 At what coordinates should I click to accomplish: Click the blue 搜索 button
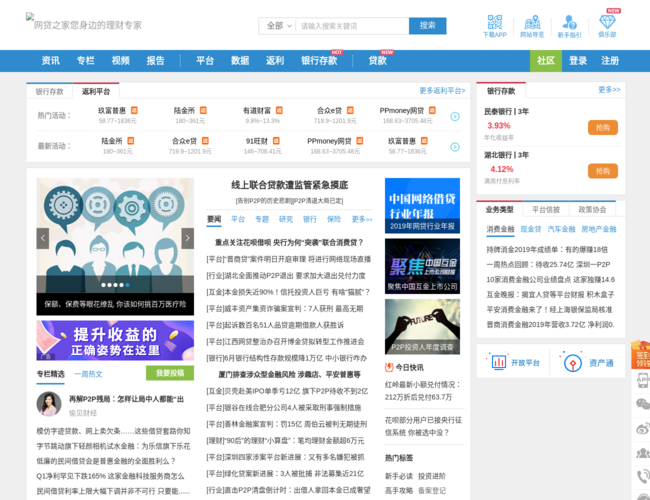coord(427,26)
